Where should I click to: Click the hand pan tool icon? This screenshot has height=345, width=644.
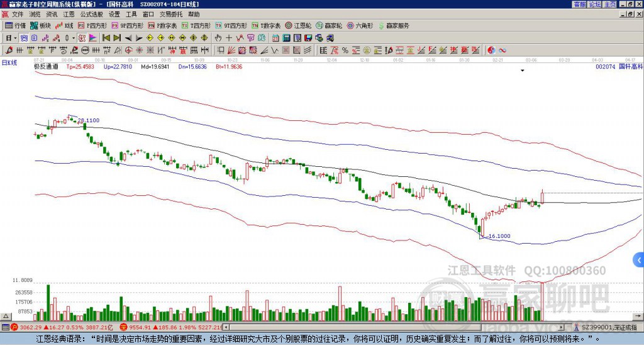click(218, 38)
